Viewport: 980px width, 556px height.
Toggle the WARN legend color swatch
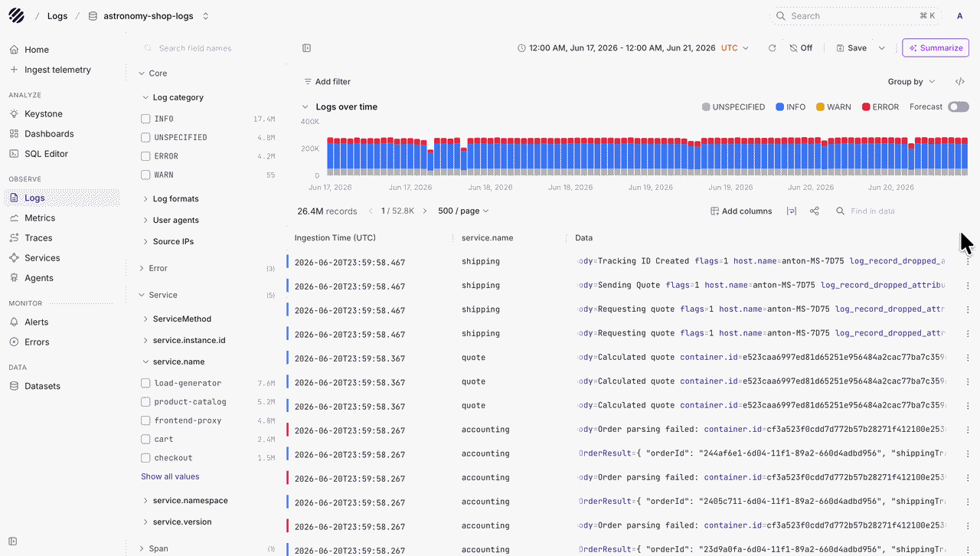click(820, 107)
